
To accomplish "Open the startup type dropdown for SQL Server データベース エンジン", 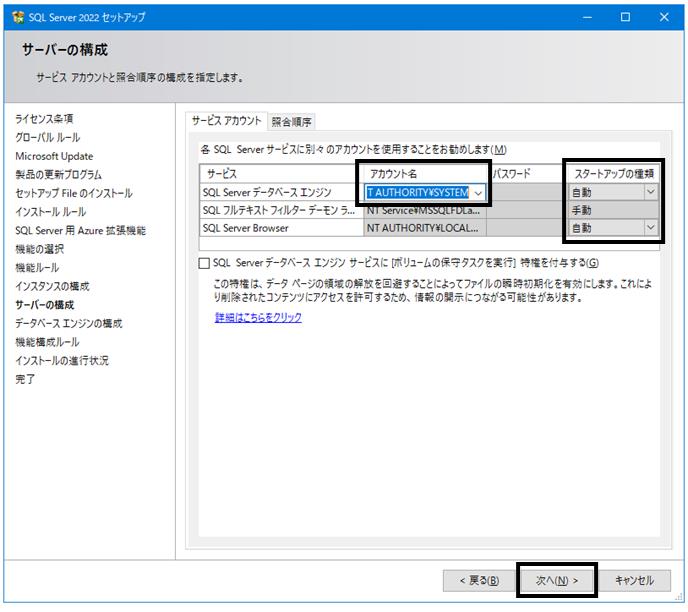I will (x=651, y=192).
